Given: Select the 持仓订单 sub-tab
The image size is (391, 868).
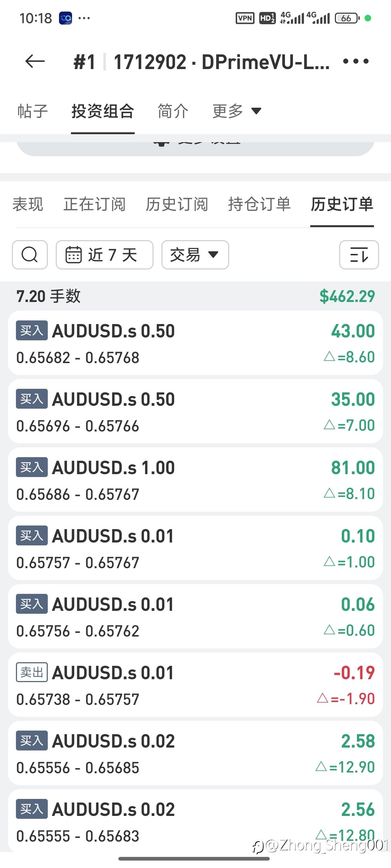Looking at the screenshot, I should tap(259, 204).
